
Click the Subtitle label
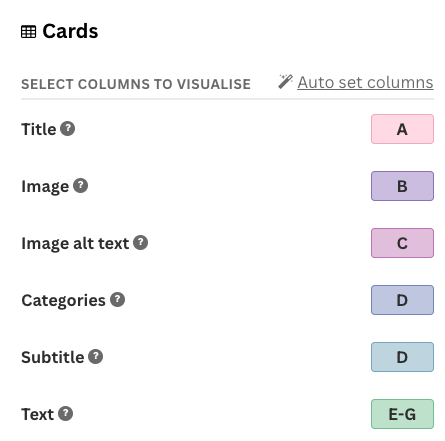[53, 357]
